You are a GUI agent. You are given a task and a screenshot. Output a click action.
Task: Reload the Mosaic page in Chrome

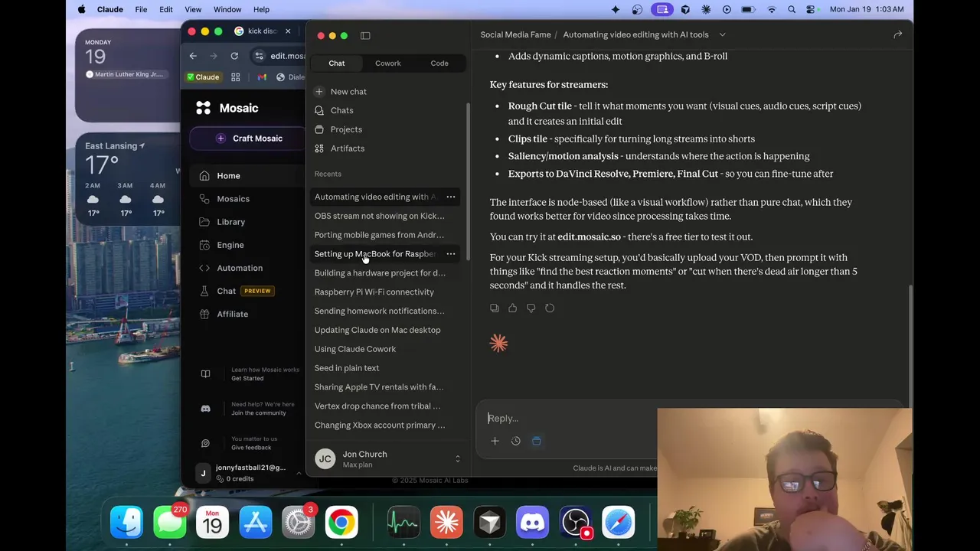click(234, 56)
